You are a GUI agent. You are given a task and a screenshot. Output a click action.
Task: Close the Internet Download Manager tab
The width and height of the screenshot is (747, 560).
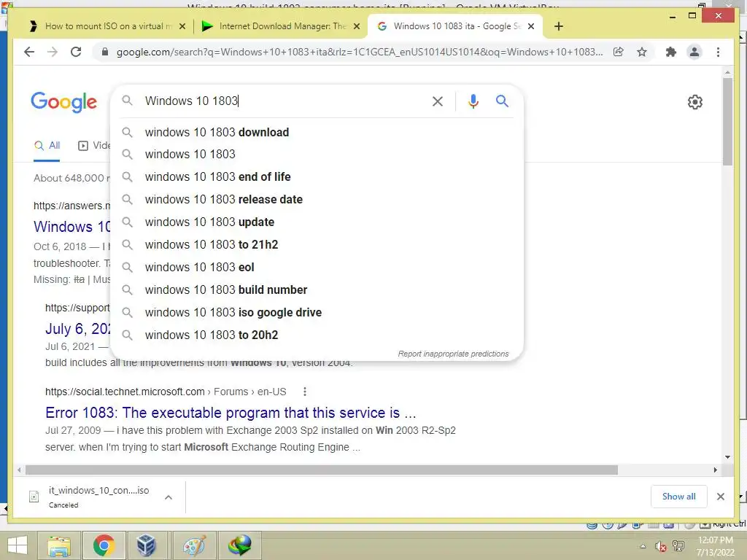[356, 26]
